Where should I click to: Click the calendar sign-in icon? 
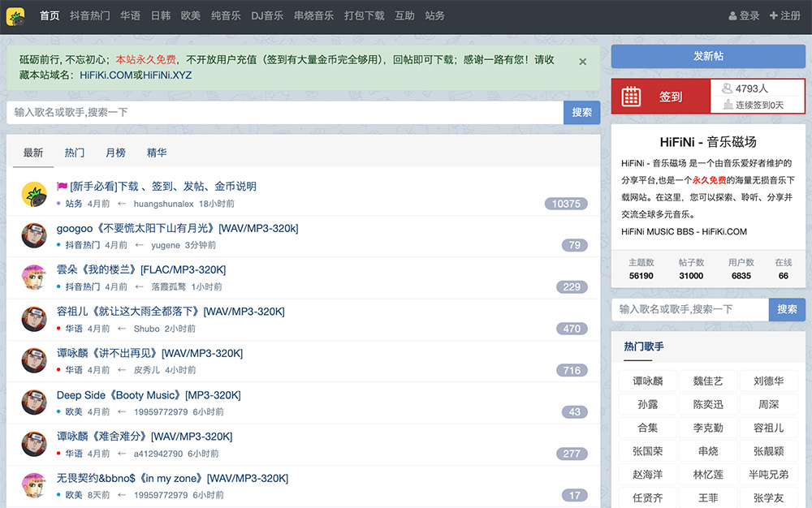click(631, 97)
